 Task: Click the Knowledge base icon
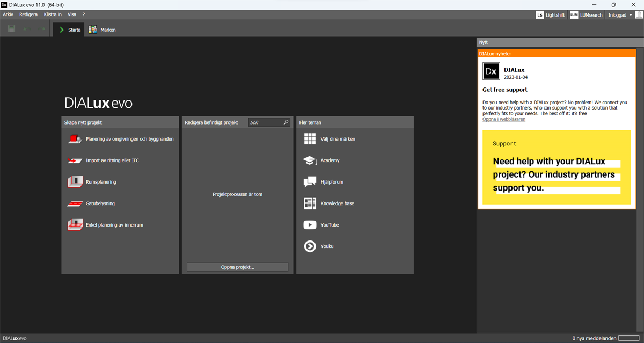(310, 203)
